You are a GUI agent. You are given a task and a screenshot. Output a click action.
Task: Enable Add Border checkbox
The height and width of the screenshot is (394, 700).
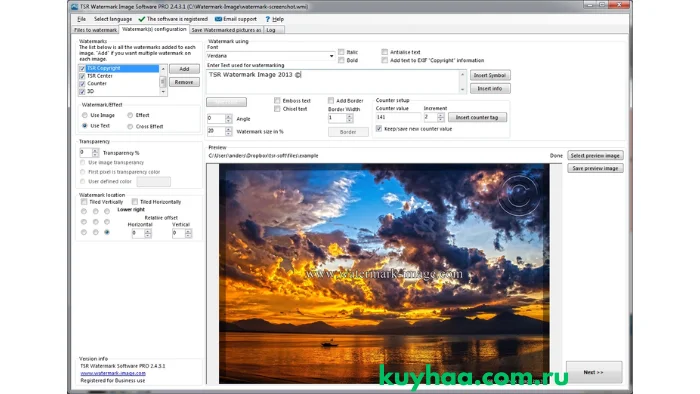pos(331,101)
